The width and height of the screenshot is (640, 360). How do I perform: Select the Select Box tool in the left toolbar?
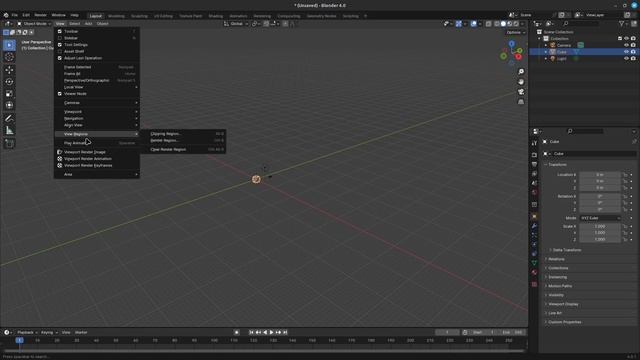click(x=9, y=45)
